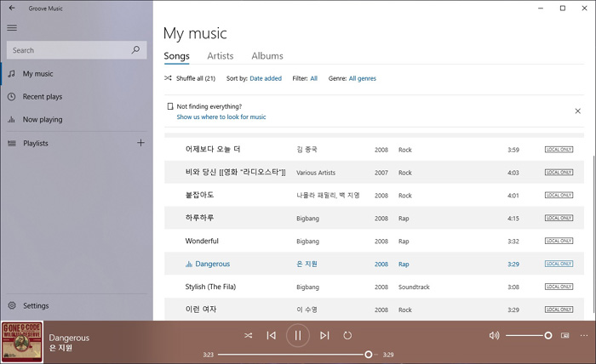
Task: Select the playing song Dangerous in list
Action: coord(374,264)
